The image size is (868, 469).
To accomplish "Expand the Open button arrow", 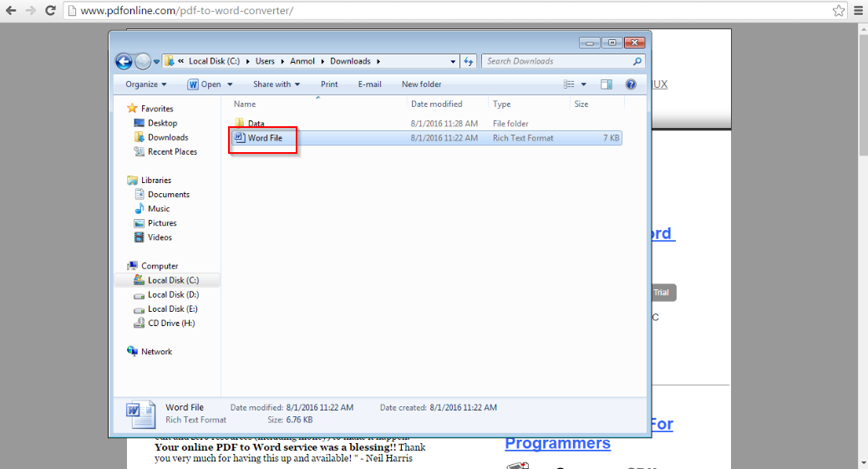I will 230,84.
